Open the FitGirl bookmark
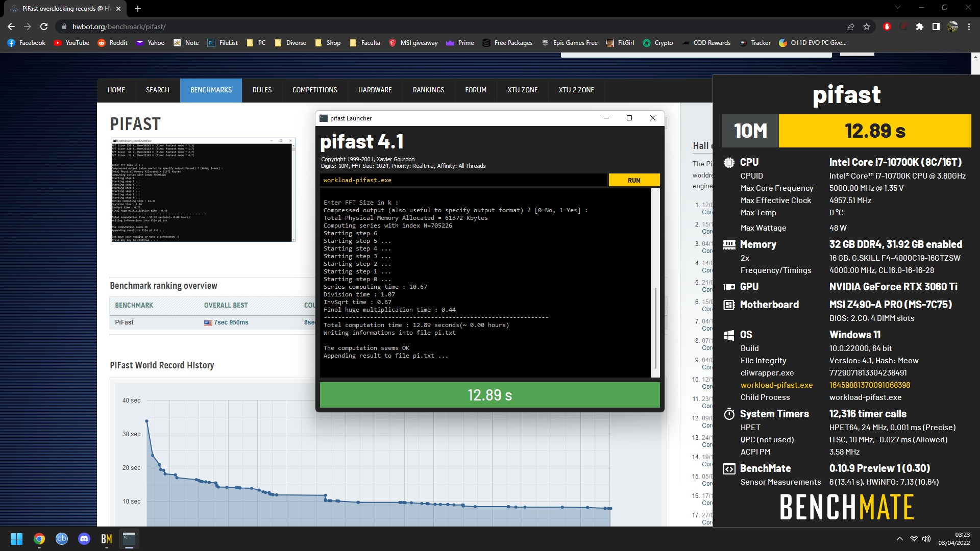This screenshot has width=980, height=551. click(x=620, y=43)
